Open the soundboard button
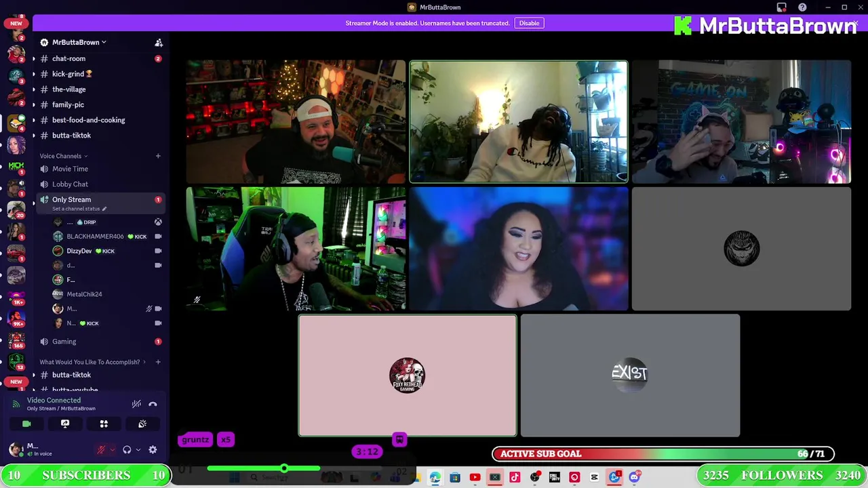 tap(142, 424)
